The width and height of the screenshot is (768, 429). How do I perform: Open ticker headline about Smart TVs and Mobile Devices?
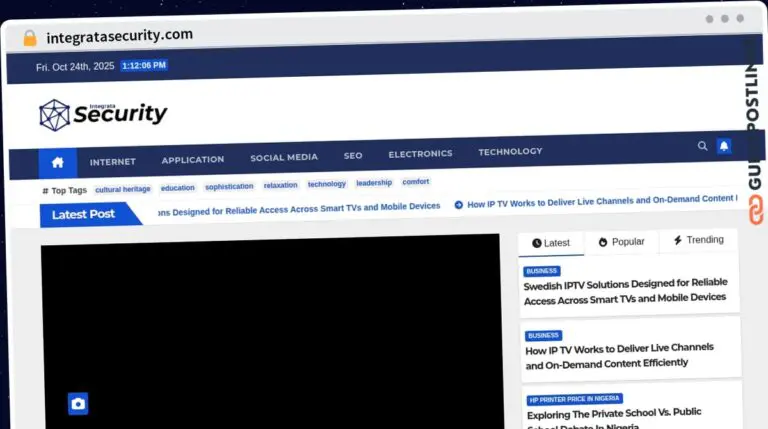299,209
